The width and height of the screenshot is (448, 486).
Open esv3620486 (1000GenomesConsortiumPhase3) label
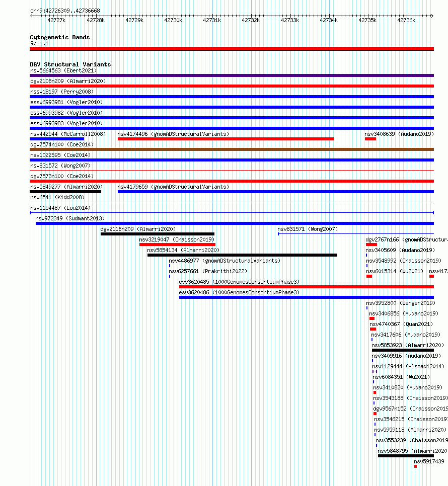pos(239,292)
